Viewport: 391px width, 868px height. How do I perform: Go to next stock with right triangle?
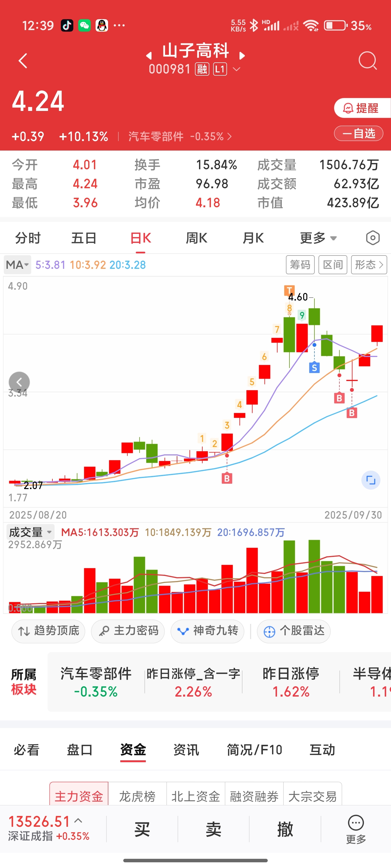click(x=242, y=56)
